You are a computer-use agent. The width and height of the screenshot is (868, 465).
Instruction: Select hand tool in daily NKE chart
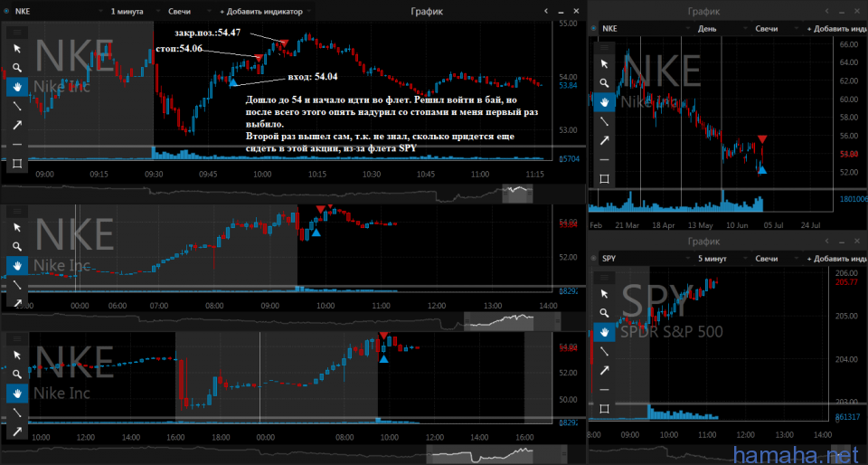pyautogui.click(x=605, y=102)
